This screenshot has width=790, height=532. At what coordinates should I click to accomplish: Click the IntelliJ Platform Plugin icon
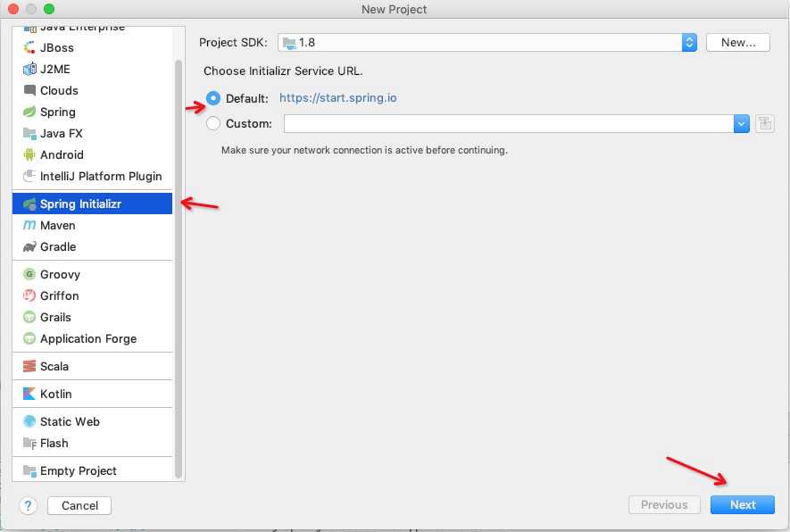coord(29,177)
